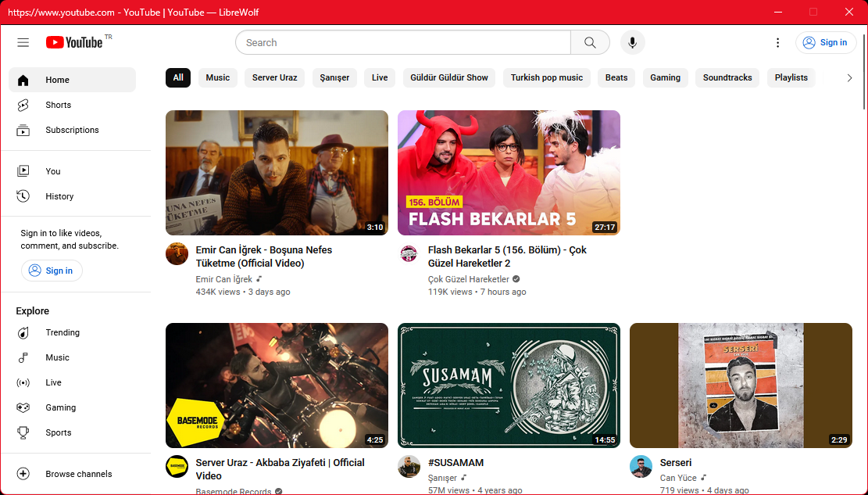This screenshot has width=868, height=495.
Task: Select the Güldür Güldür Show chip
Action: [x=449, y=77]
